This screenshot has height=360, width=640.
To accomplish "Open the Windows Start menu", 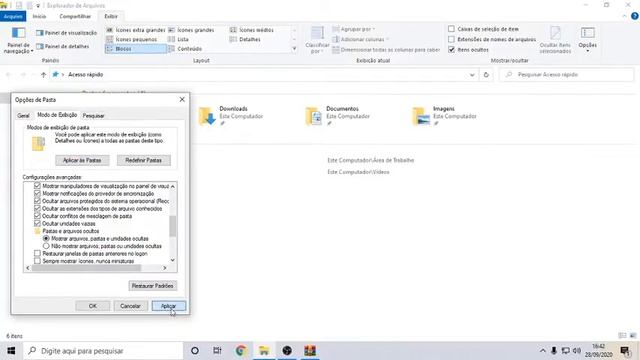I will tap(11, 351).
